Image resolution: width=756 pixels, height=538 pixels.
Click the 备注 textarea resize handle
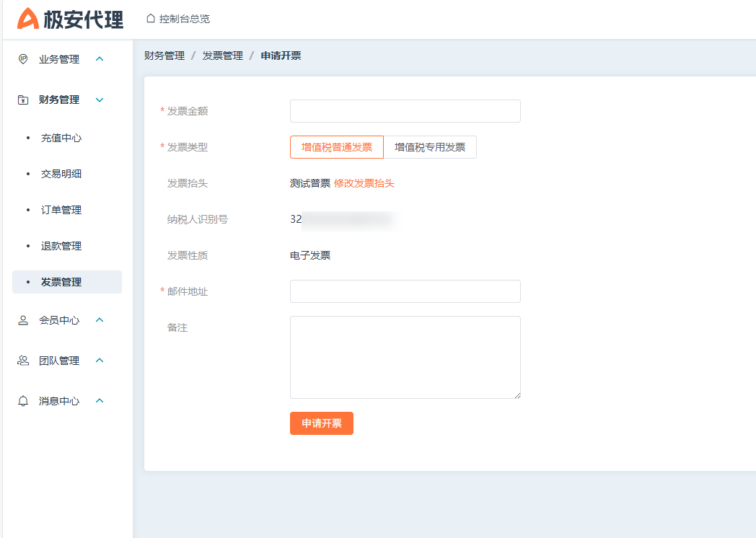coord(517,395)
